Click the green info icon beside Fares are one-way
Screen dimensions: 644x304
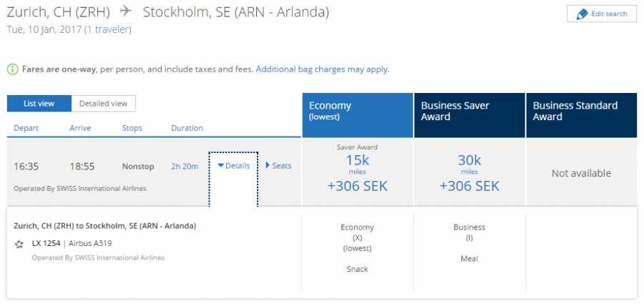(x=12, y=69)
